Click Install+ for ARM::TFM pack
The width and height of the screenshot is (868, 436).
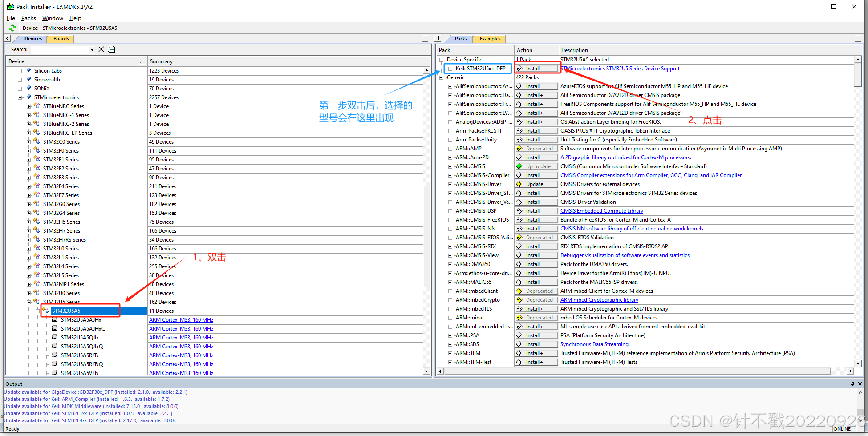click(x=537, y=353)
